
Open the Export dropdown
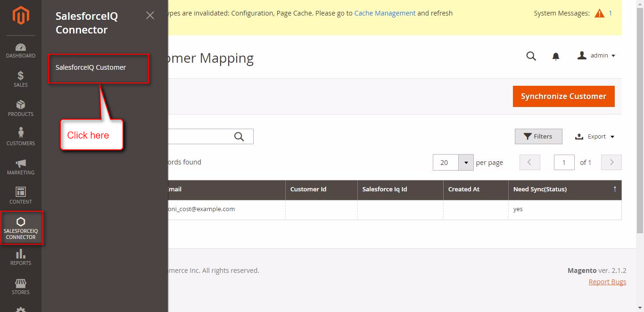click(x=594, y=136)
